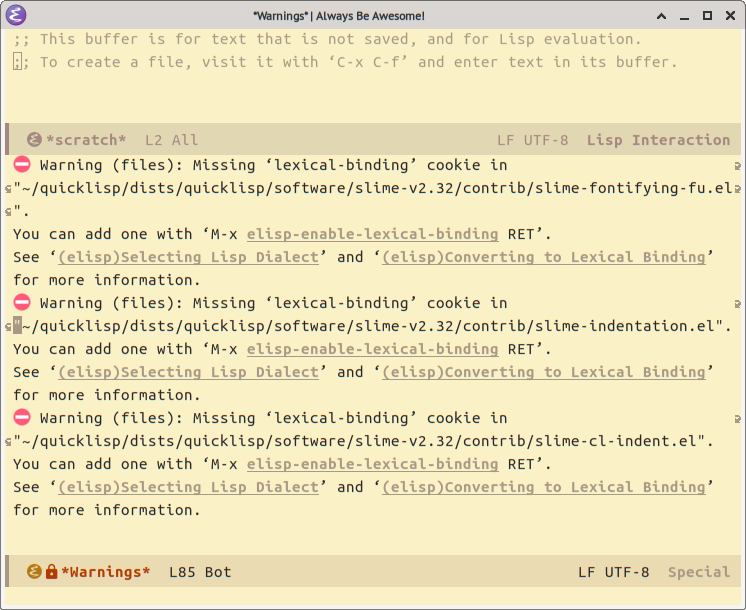746x610 pixels.
Task: Click the last 'for more information.' line
Action: (x=107, y=510)
